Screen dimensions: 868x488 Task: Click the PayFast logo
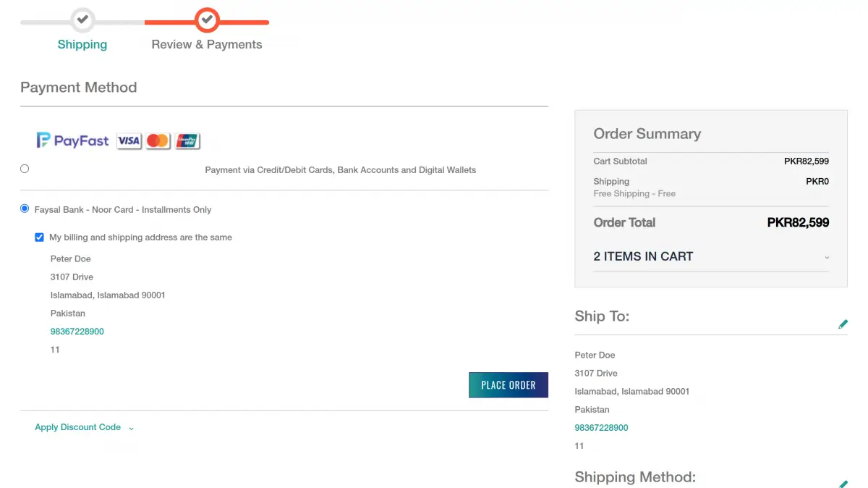[x=72, y=140]
